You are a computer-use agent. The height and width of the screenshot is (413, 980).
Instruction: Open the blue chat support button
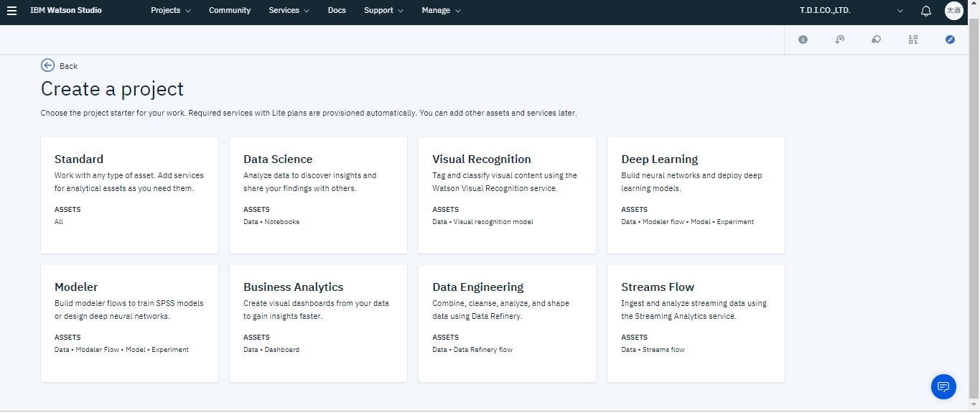(x=943, y=386)
